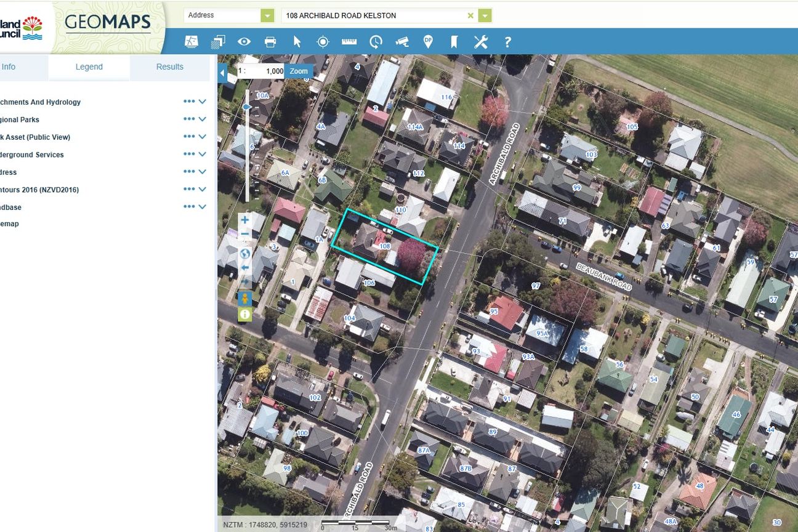Click the property labelled 95A
Viewport: 798px width, 532px height.
(x=542, y=333)
